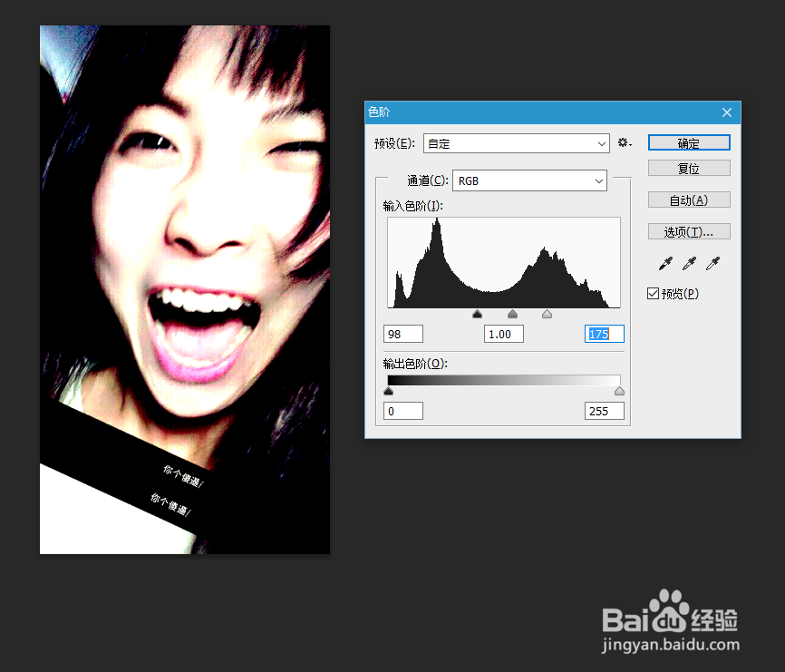
Task: Click the input highlight white slider
Action: (547, 314)
